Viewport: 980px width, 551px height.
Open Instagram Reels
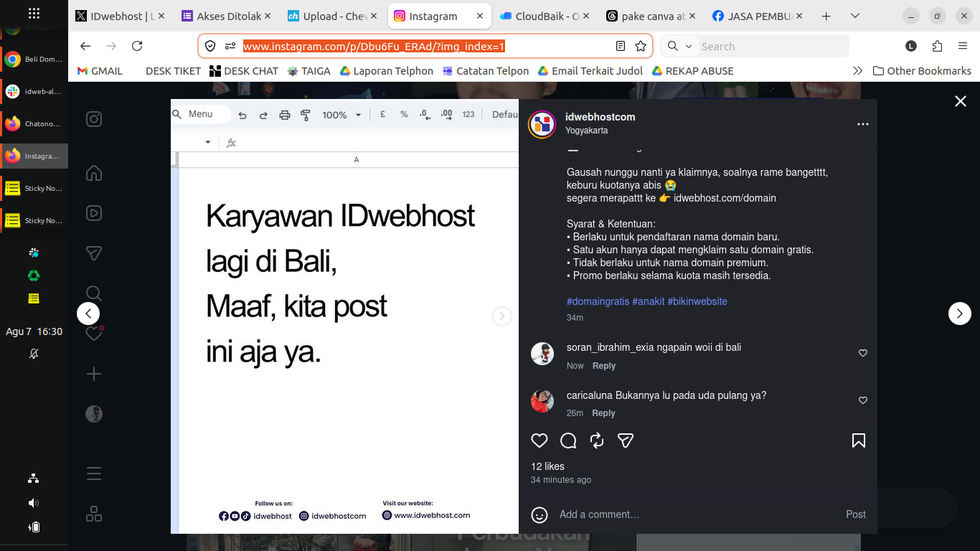pos(94,213)
